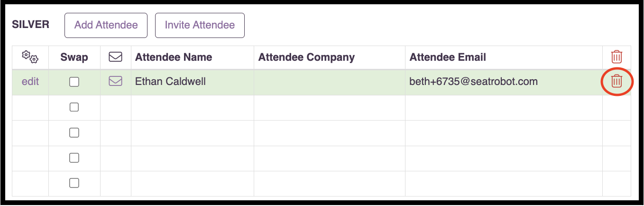Check the Swap box for Ethan Caldwell
The image size is (644, 206).
pyautogui.click(x=74, y=82)
